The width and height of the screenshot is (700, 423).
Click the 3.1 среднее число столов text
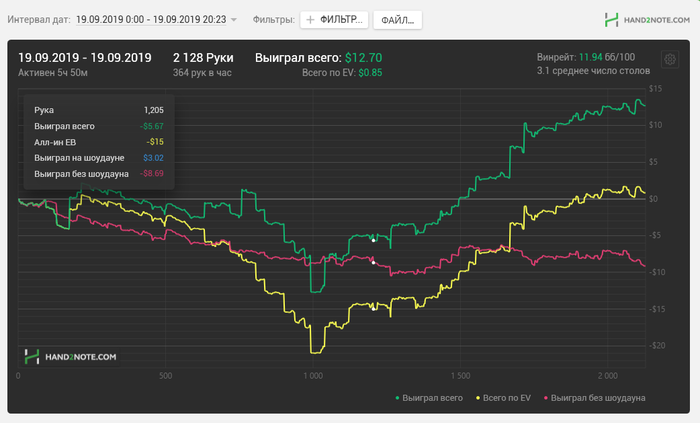point(593,70)
